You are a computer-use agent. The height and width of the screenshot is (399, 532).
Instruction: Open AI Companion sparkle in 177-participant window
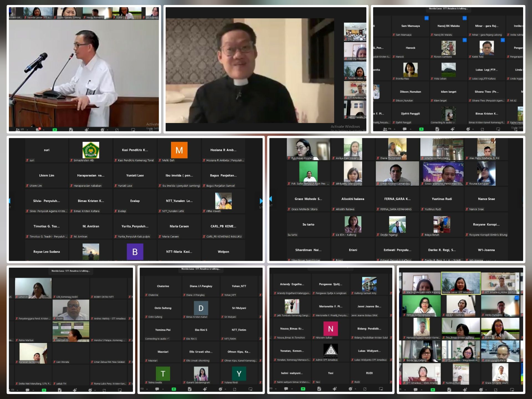(86, 129)
